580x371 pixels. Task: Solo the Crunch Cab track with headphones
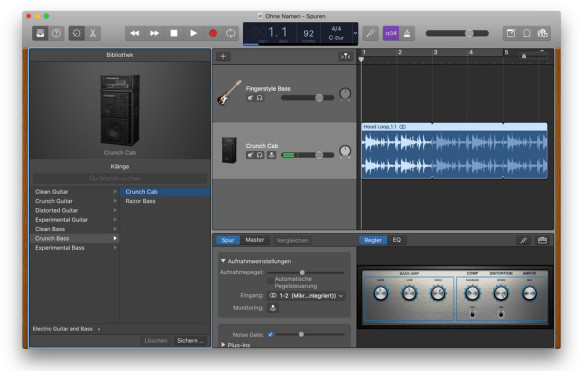(260, 155)
